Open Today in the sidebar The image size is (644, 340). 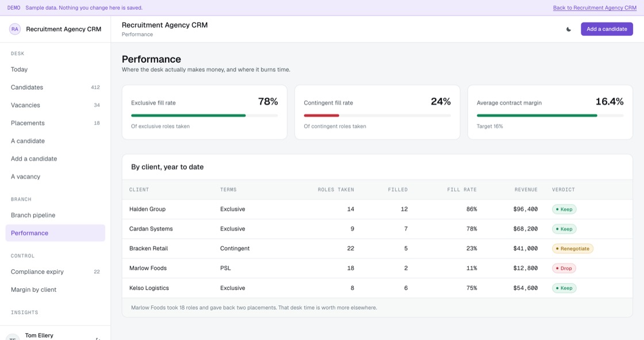tap(55, 70)
